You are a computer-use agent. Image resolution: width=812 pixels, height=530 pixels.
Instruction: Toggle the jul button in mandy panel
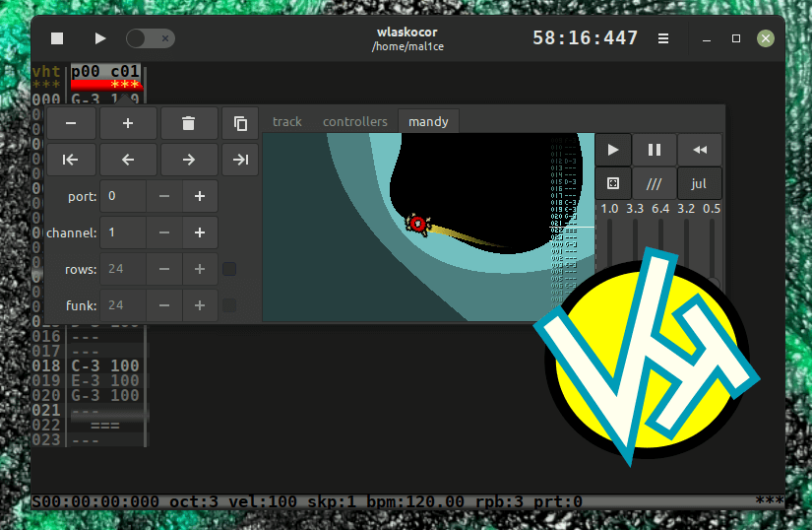[x=700, y=183]
